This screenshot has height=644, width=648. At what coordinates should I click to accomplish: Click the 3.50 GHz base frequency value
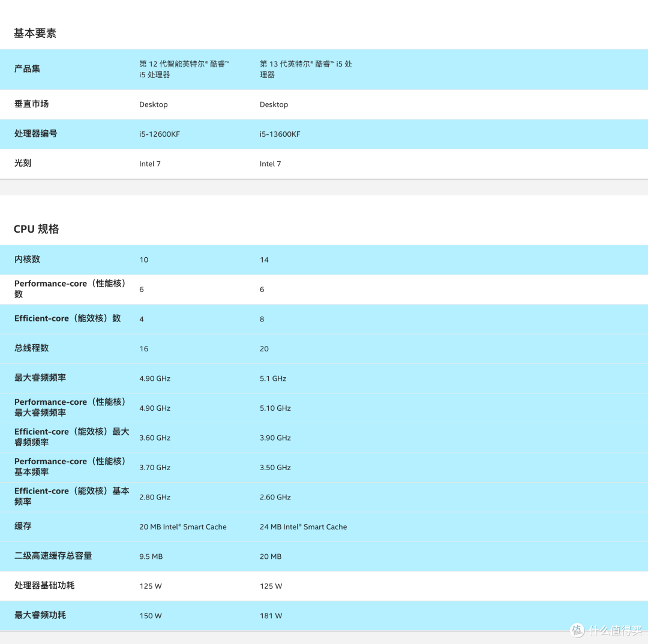[275, 468]
